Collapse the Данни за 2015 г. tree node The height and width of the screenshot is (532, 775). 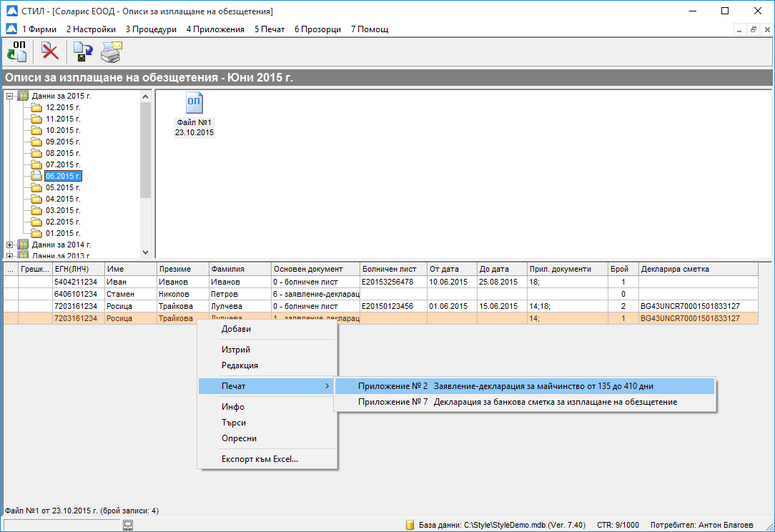pyautogui.click(x=10, y=96)
